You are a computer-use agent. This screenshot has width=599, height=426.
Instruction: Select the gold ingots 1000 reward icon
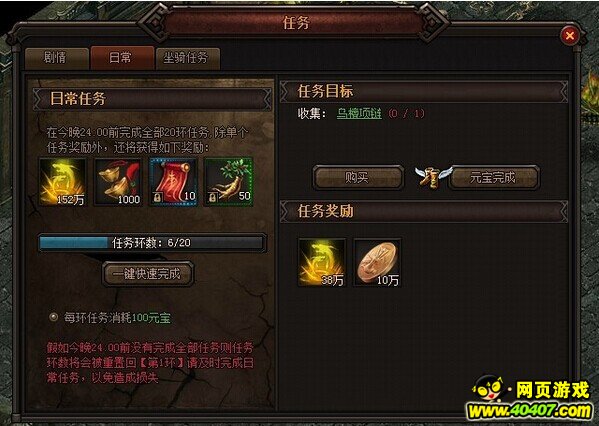coord(118,182)
